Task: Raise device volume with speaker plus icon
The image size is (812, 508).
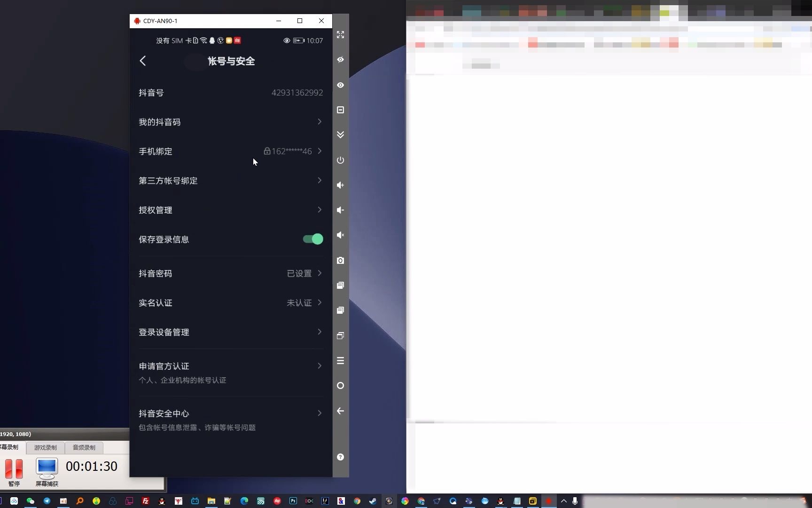Action: coord(341,185)
